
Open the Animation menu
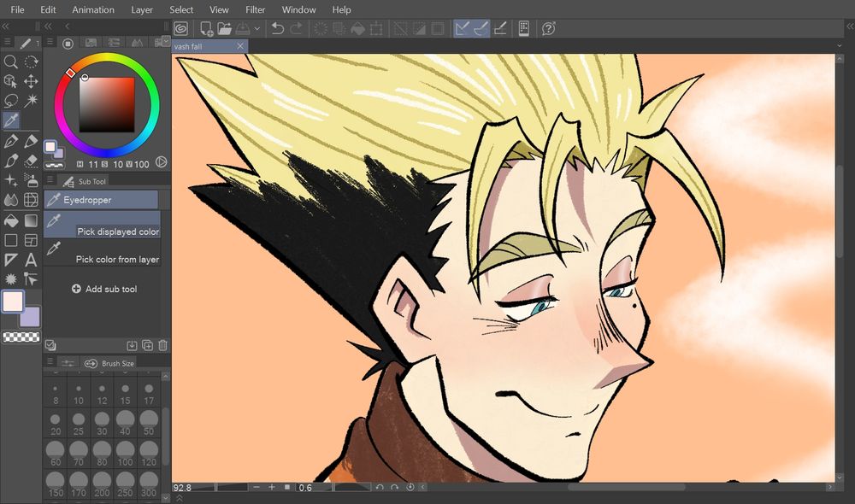pyautogui.click(x=93, y=9)
